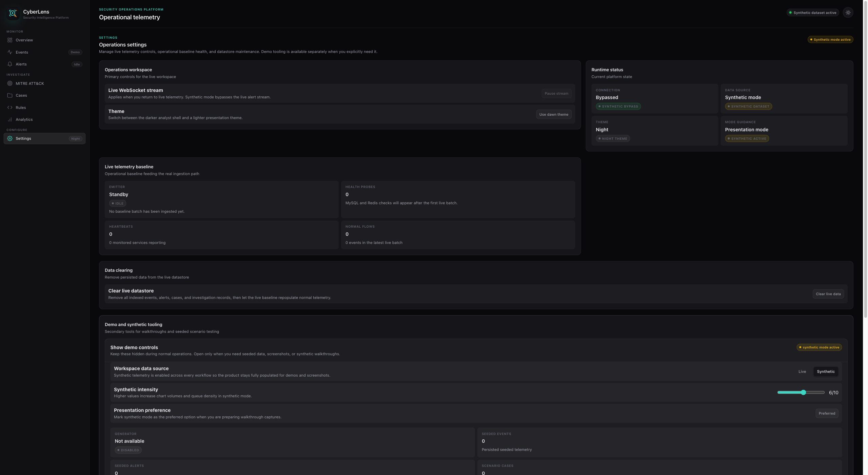Screen dimensions: 868x475
Task: Click the CyberLens logo icon
Action: pos(13,14)
